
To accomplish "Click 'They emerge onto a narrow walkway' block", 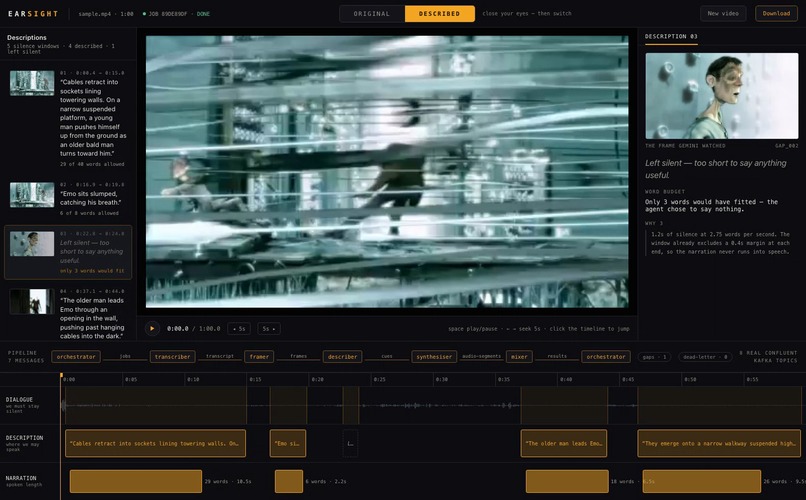I will [719, 443].
